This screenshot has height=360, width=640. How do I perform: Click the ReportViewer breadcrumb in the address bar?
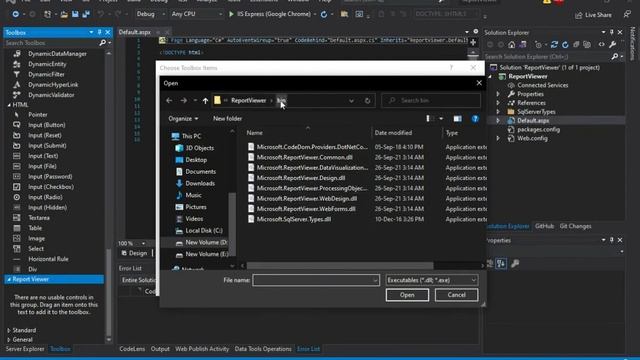(249, 100)
